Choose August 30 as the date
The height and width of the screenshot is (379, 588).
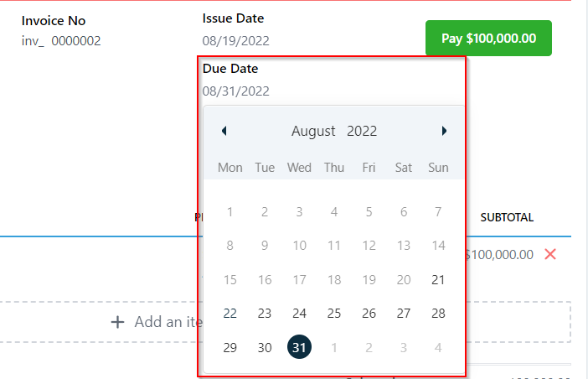coord(265,347)
